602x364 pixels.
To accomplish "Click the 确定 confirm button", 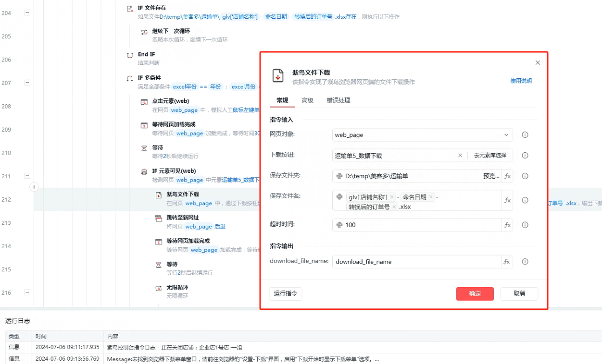I will (x=475, y=293).
